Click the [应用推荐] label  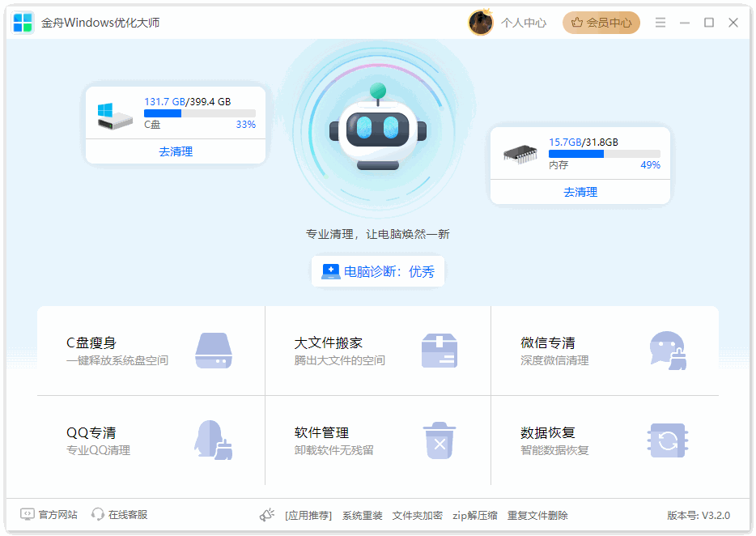pyautogui.click(x=308, y=516)
